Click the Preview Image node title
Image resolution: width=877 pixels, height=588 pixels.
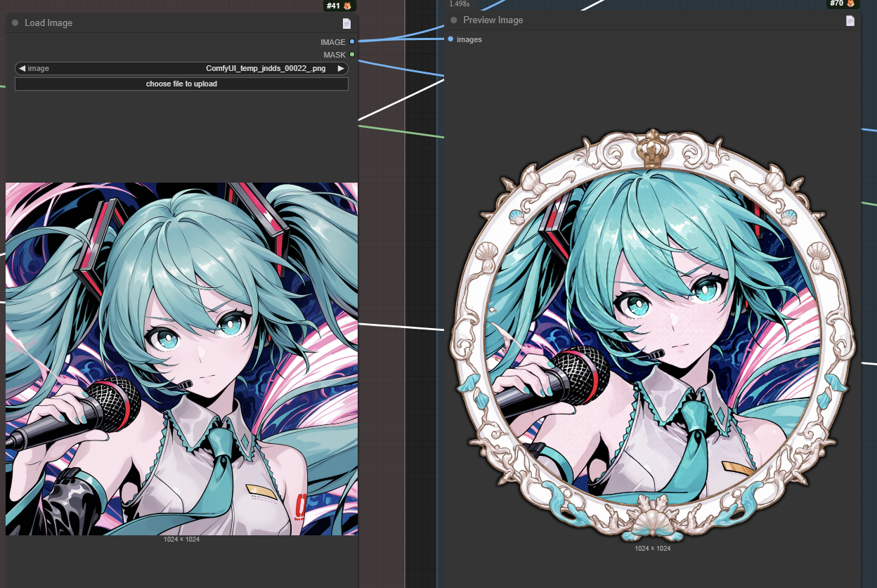493,20
